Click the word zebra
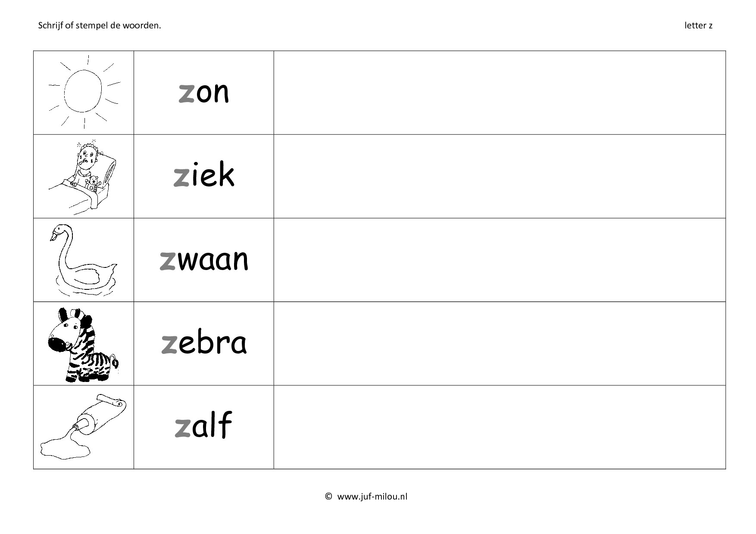The width and height of the screenshot is (756, 534). tap(204, 342)
